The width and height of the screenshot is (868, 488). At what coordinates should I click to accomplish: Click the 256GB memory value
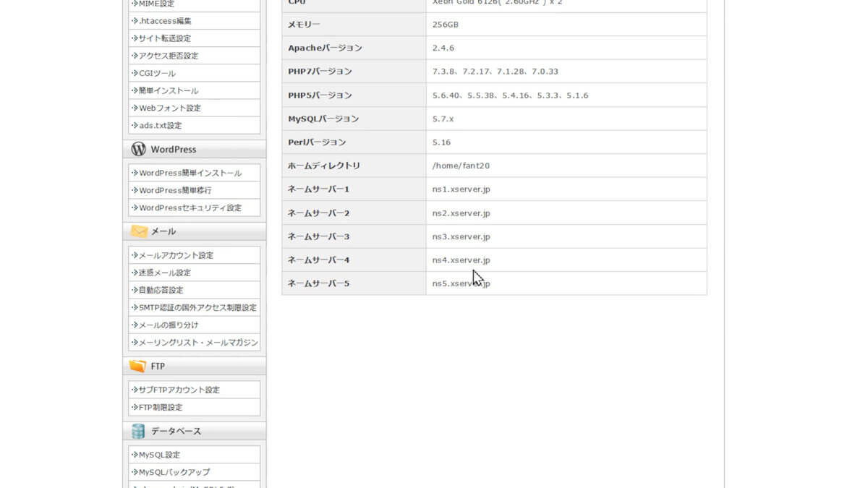pyautogui.click(x=446, y=25)
